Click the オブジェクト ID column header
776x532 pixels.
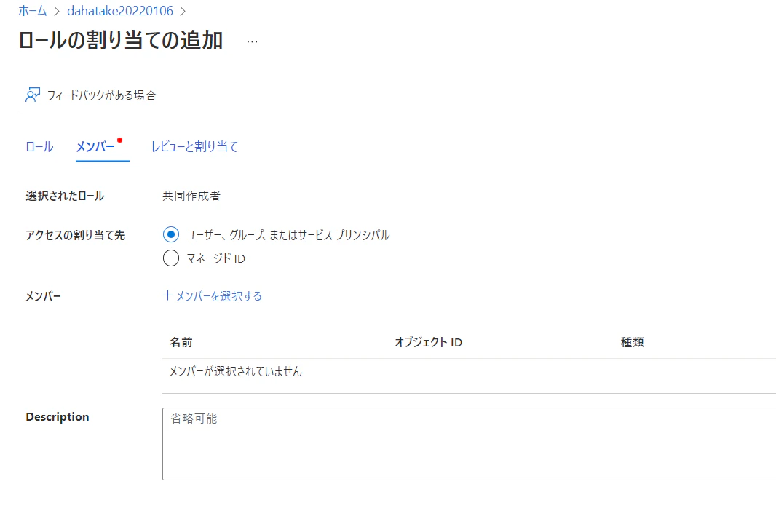tap(429, 342)
